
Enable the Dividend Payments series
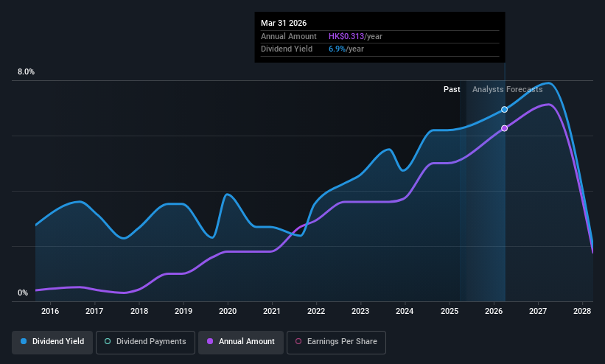tap(145, 342)
